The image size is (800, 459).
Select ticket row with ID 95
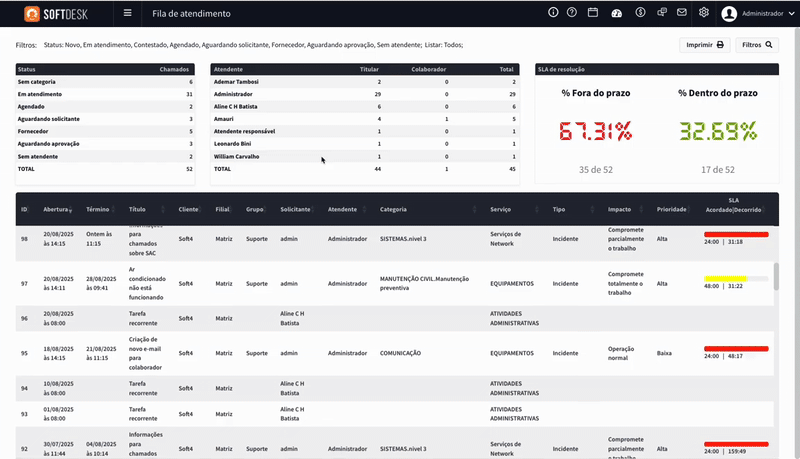24,353
